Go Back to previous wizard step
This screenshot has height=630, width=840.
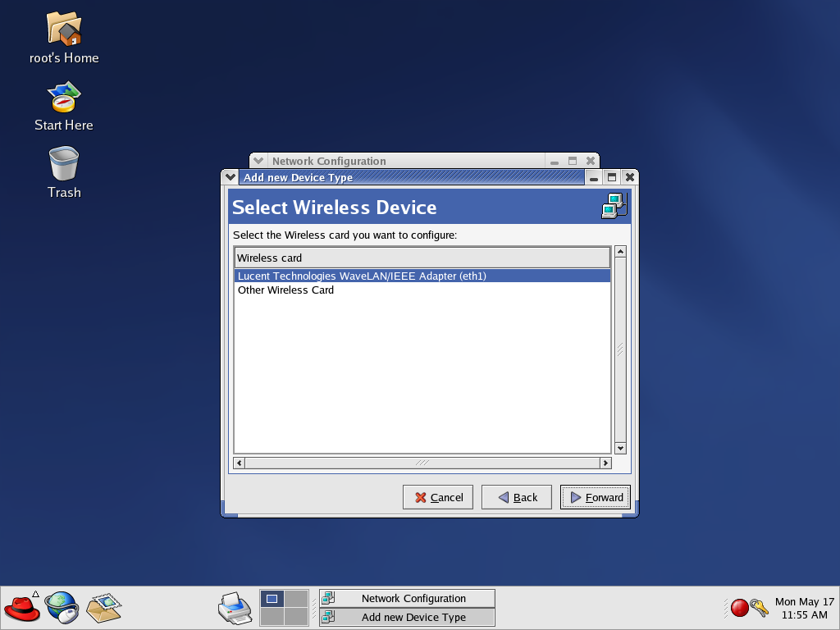pos(517,497)
